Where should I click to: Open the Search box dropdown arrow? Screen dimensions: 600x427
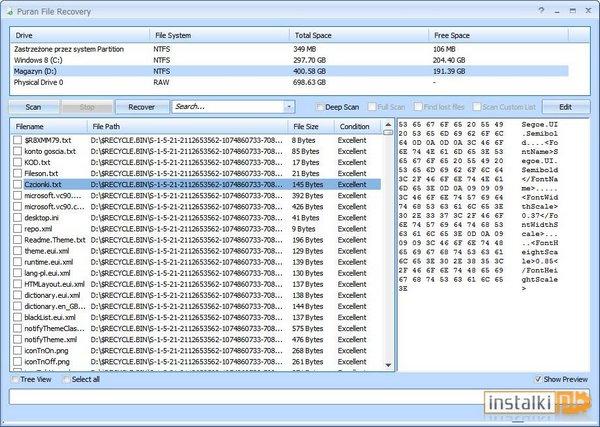pos(289,107)
